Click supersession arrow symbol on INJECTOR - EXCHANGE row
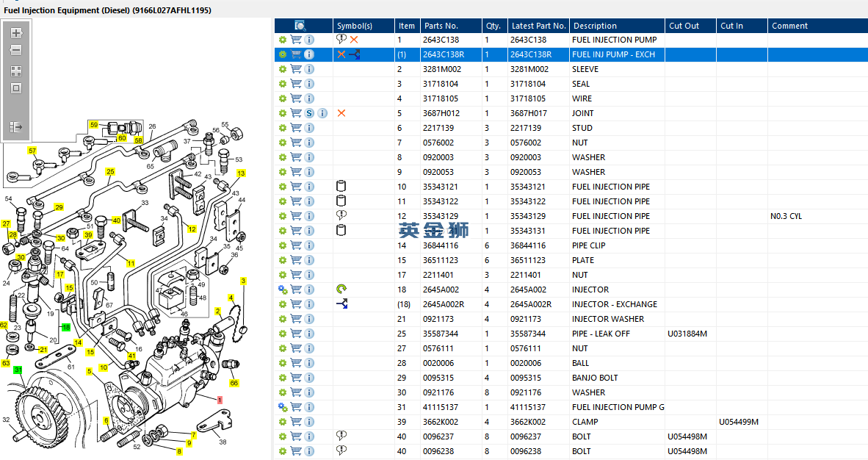The height and width of the screenshot is (460, 868). point(341,304)
